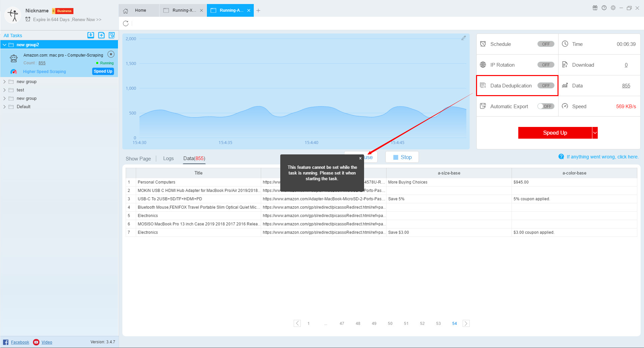
Task: Expand the test group folder
Action: [x=4, y=90]
